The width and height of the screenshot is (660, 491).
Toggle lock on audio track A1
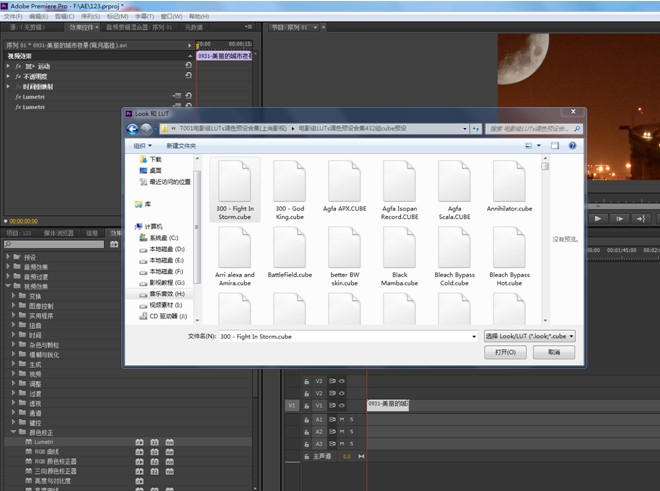[x=306, y=419]
